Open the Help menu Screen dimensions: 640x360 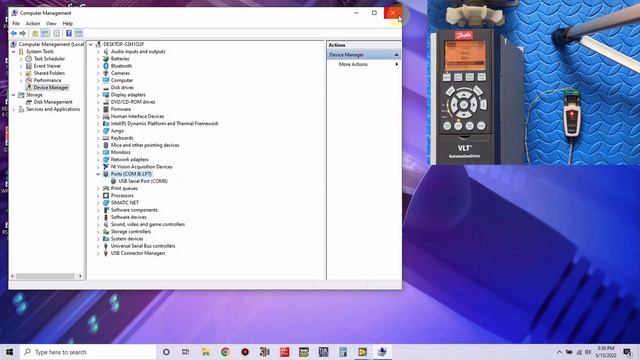(x=68, y=24)
